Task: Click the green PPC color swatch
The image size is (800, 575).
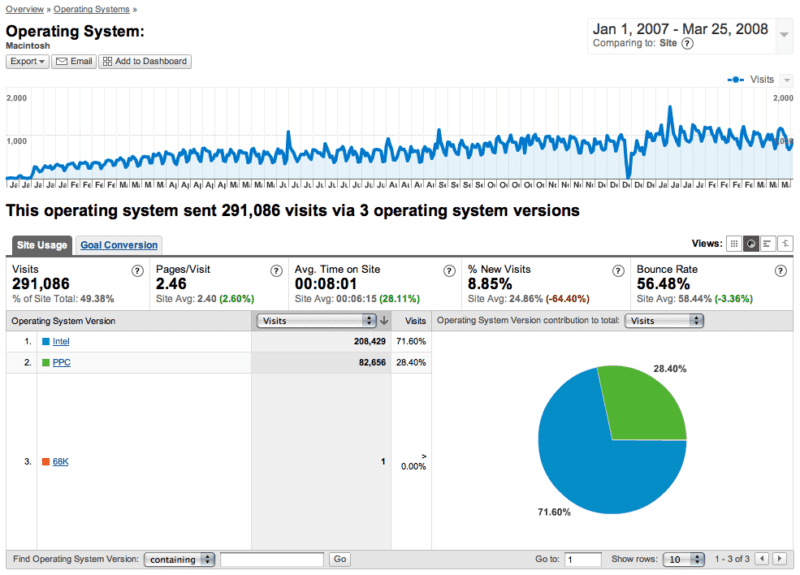Action: [x=45, y=362]
